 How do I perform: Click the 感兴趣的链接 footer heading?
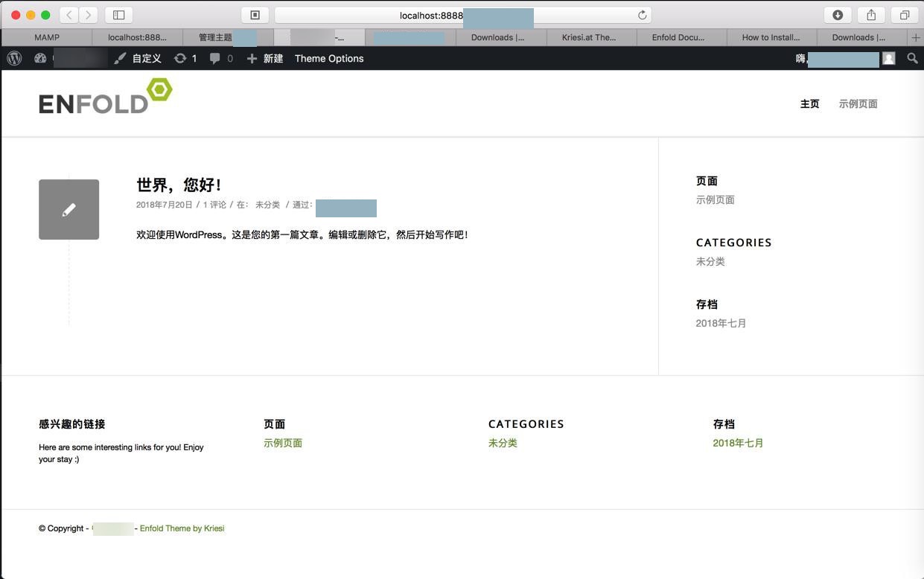click(x=71, y=424)
